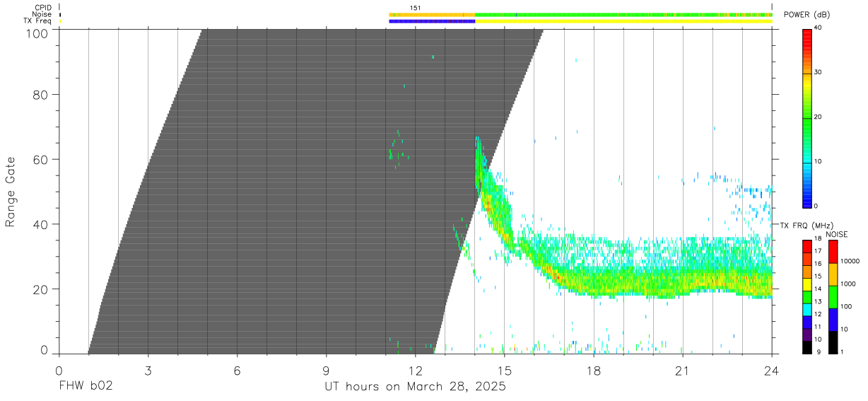Image resolution: width=868 pixels, height=401 pixels.
Task: Click the y-axis tick label '60'
Action: point(40,160)
